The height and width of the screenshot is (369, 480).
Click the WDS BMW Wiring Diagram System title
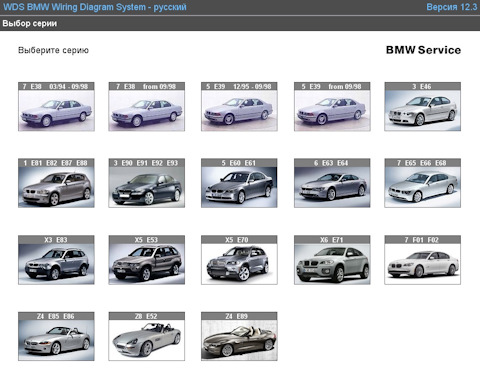click(95, 7)
